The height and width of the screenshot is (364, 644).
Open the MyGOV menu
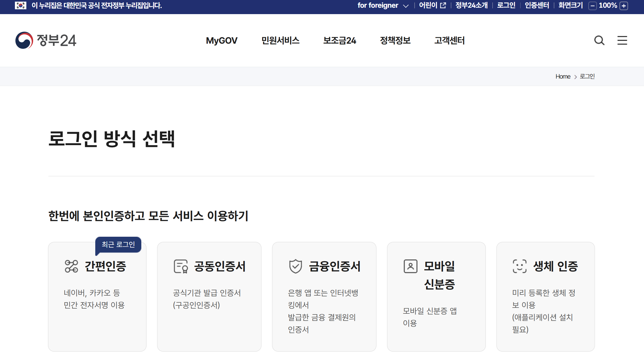click(221, 40)
